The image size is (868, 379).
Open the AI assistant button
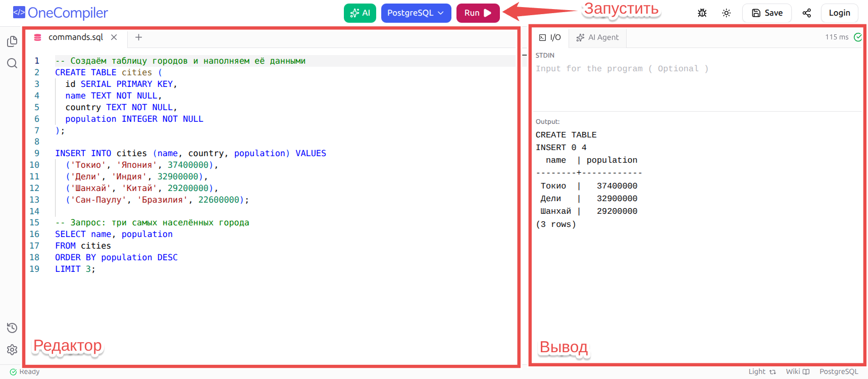tap(360, 13)
